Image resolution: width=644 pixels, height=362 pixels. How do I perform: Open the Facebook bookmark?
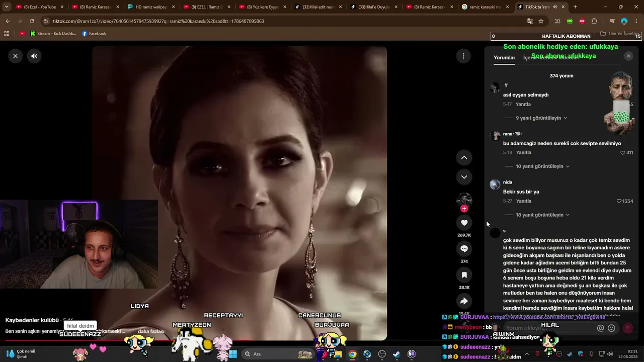[x=94, y=34]
